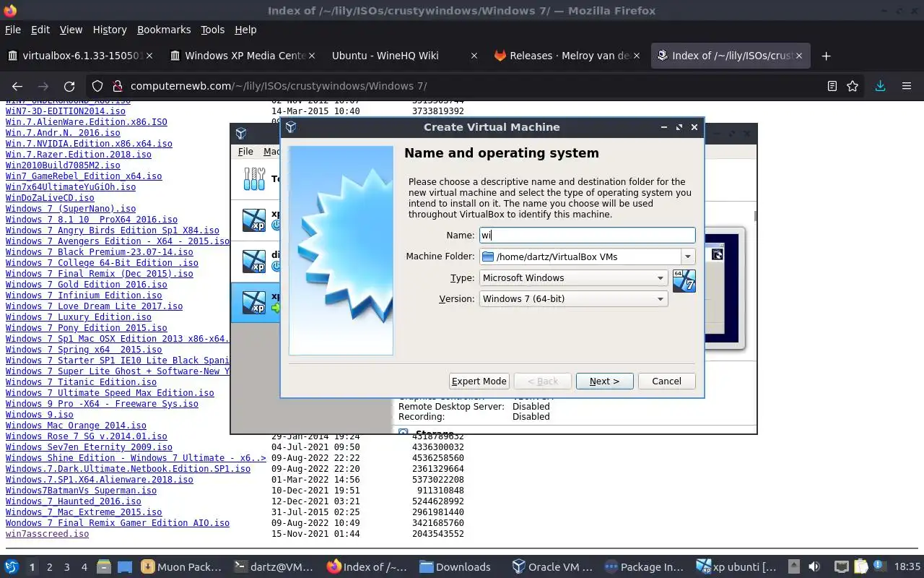The height and width of the screenshot is (578, 924).
Task: Click the reload page icon
Action: [x=69, y=86]
